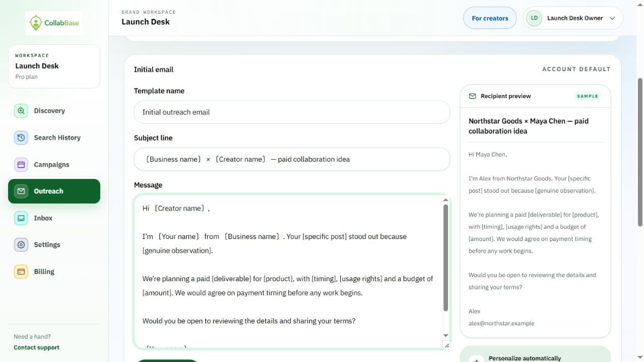
Task: Click the LD avatar badge
Action: point(534,18)
